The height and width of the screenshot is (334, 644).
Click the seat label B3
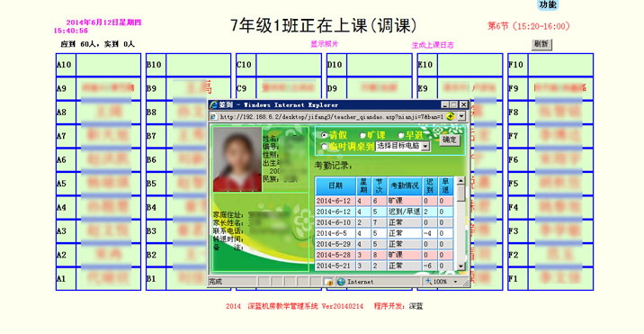pyautogui.click(x=151, y=230)
